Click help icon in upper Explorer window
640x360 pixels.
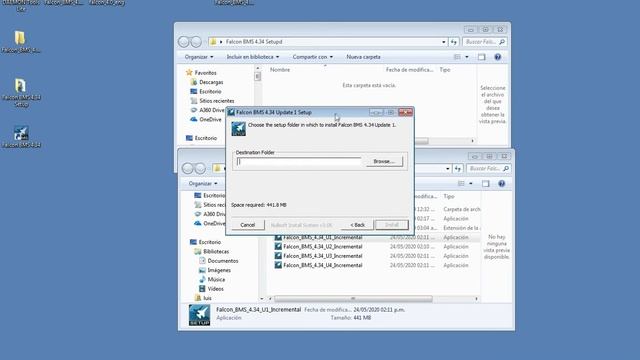pos(498,57)
